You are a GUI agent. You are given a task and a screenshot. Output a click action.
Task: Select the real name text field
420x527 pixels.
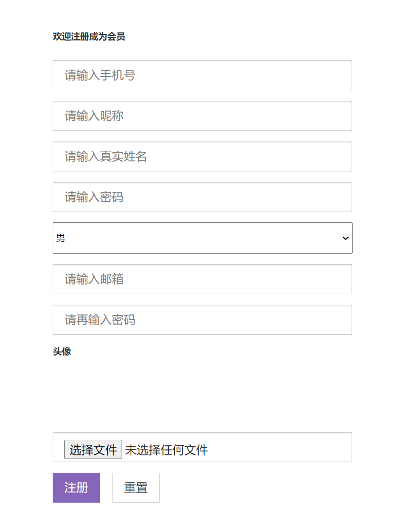click(202, 156)
